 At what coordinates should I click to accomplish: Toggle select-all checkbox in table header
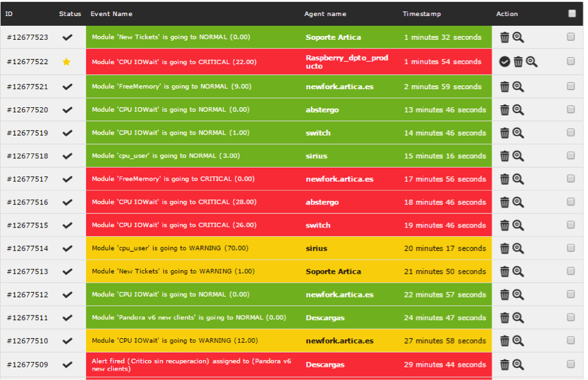pyautogui.click(x=572, y=13)
